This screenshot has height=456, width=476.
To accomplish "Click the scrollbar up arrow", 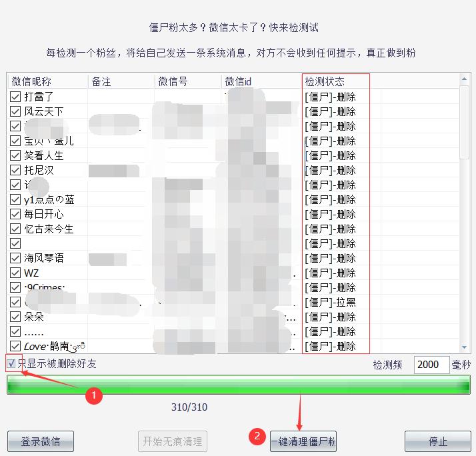I will [x=464, y=79].
